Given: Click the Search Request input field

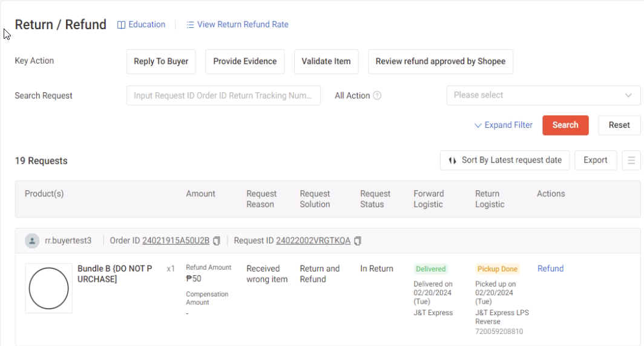Looking at the screenshot, I should pyautogui.click(x=223, y=96).
